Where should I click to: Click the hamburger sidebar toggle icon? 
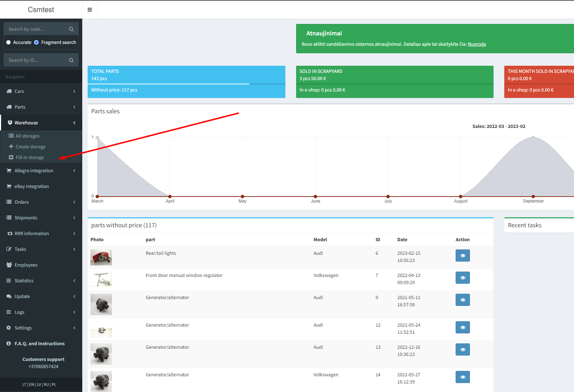pyautogui.click(x=90, y=10)
